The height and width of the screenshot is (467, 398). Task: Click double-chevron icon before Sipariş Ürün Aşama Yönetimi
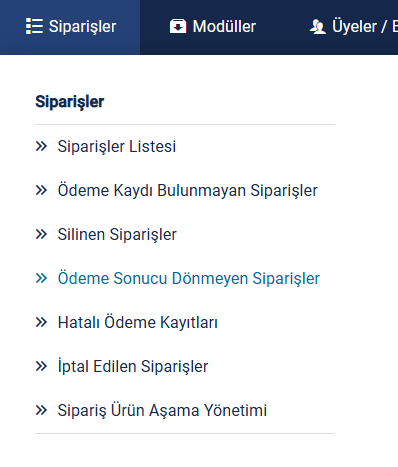point(41,410)
